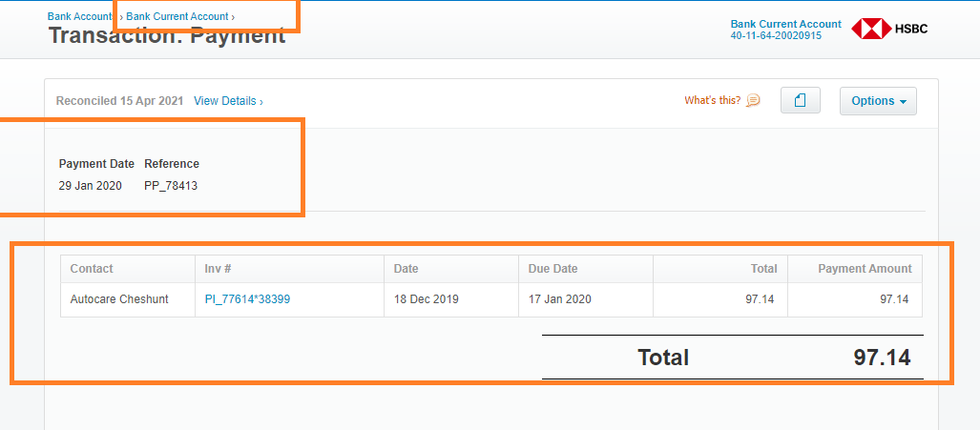980x430 pixels.
Task: Click the notes page icon button
Action: [x=801, y=100]
